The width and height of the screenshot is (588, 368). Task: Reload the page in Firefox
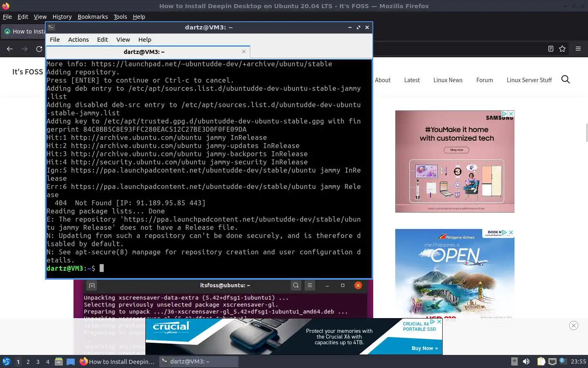[x=39, y=49]
